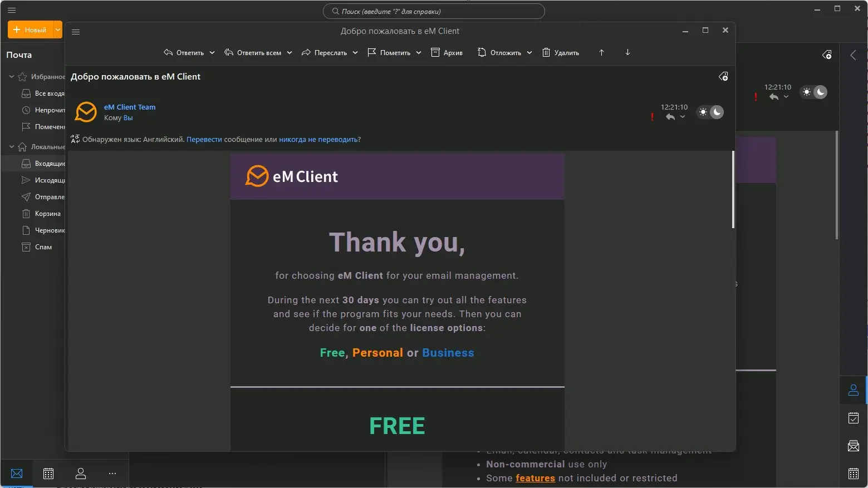Screen dimensions: 868x488
Task: Click the recipient link Вы
Action: pyautogui.click(x=128, y=118)
